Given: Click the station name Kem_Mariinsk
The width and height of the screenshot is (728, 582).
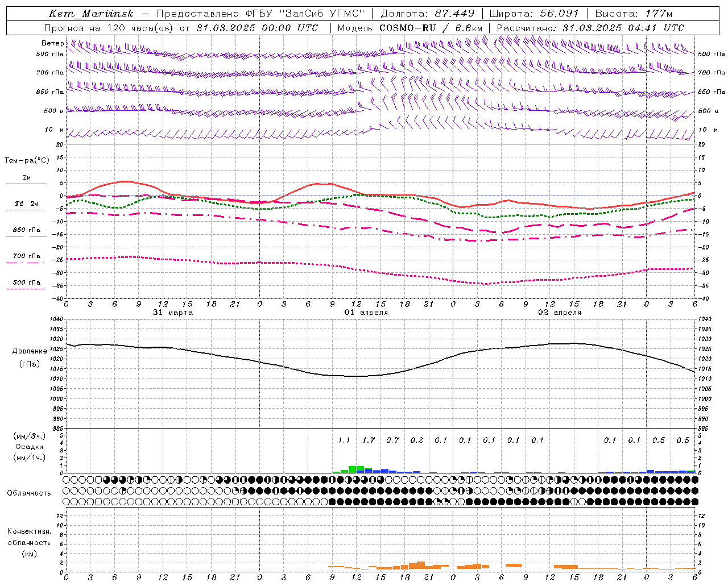Looking at the screenshot, I should (x=91, y=14).
